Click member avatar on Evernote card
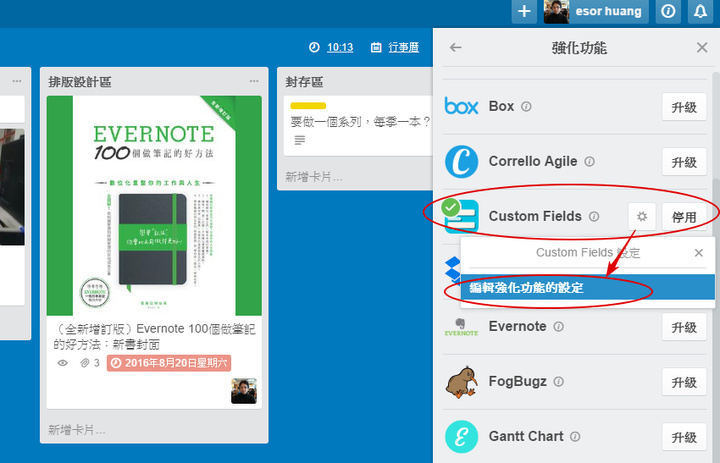Viewport: 720px width, 463px height. pos(244,391)
